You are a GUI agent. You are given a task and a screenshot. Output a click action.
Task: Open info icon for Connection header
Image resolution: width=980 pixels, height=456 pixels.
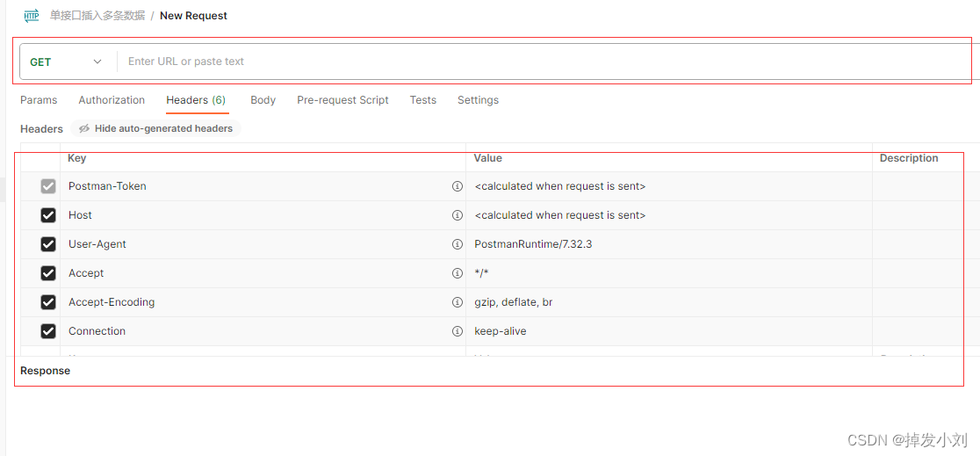(457, 331)
